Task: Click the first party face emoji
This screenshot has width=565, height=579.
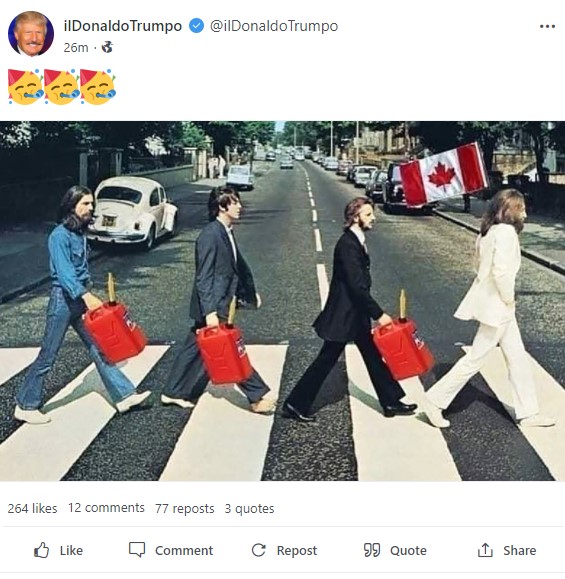Action: coord(25,87)
